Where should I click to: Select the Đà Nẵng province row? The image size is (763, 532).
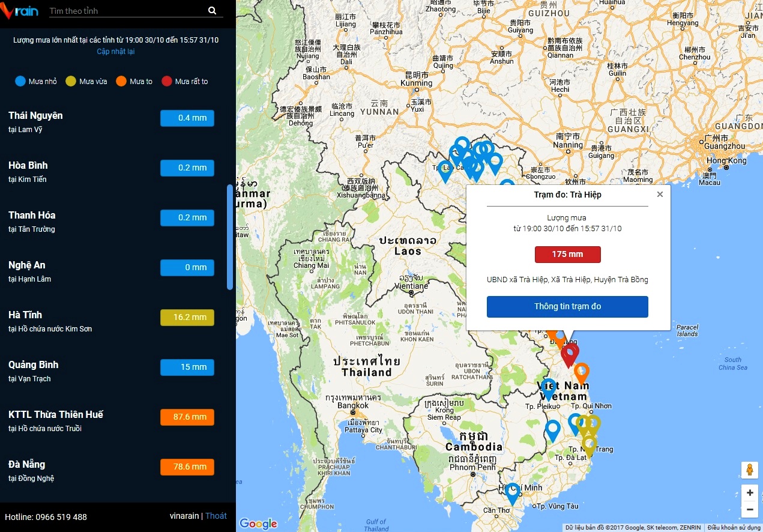click(x=112, y=470)
